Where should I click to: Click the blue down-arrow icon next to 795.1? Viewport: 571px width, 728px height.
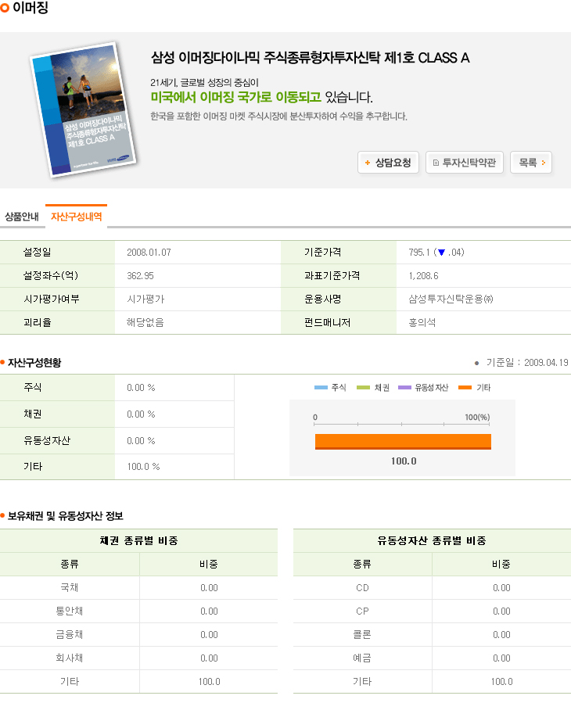(442, 253)
